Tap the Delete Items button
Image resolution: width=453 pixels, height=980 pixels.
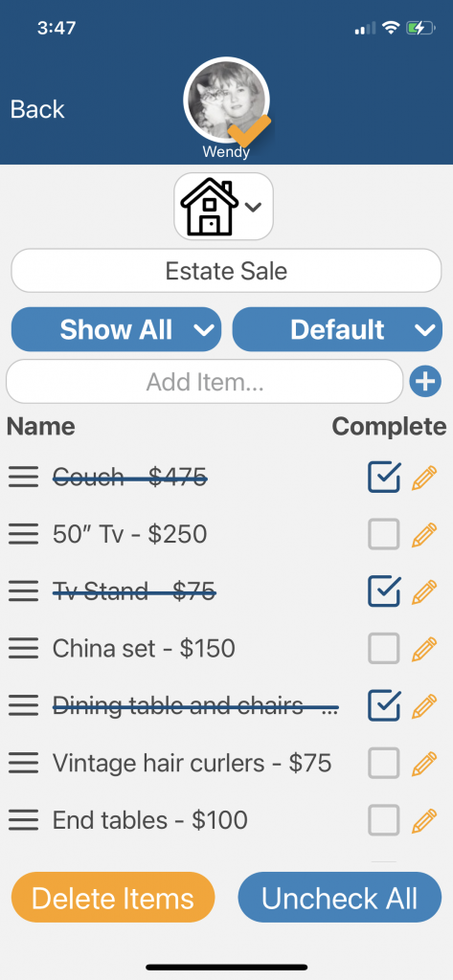tap(113, 898)
